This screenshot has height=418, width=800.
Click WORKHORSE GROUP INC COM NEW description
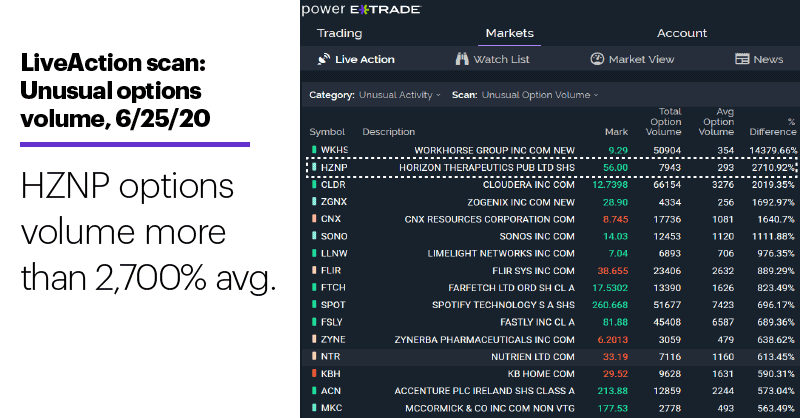pyautogui.click(x=494, y=150)
